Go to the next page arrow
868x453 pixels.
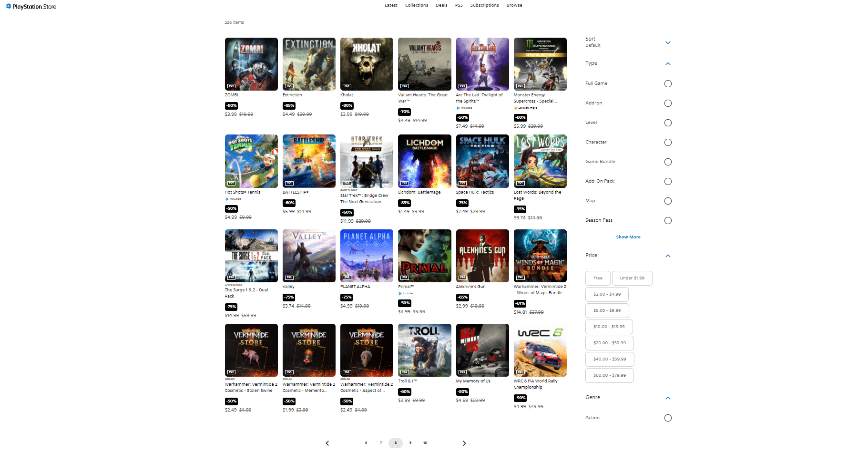pos(464,443)
